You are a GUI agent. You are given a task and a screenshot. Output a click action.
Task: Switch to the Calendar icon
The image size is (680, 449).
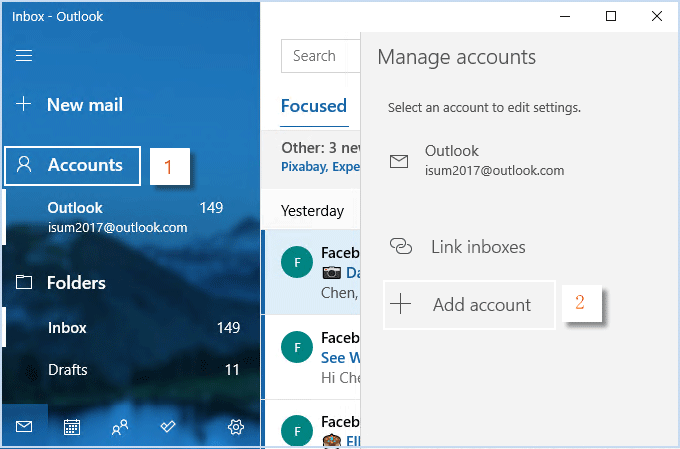72,427
